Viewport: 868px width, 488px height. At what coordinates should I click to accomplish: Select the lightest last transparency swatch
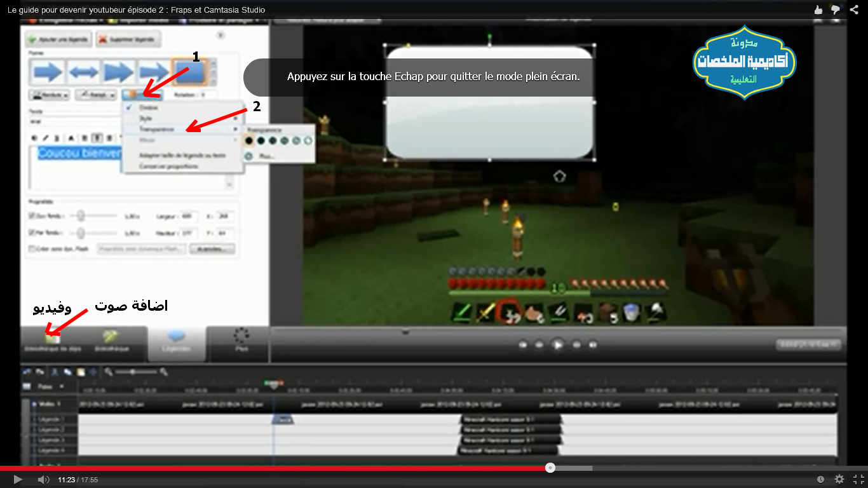click(x=308, y=140)
